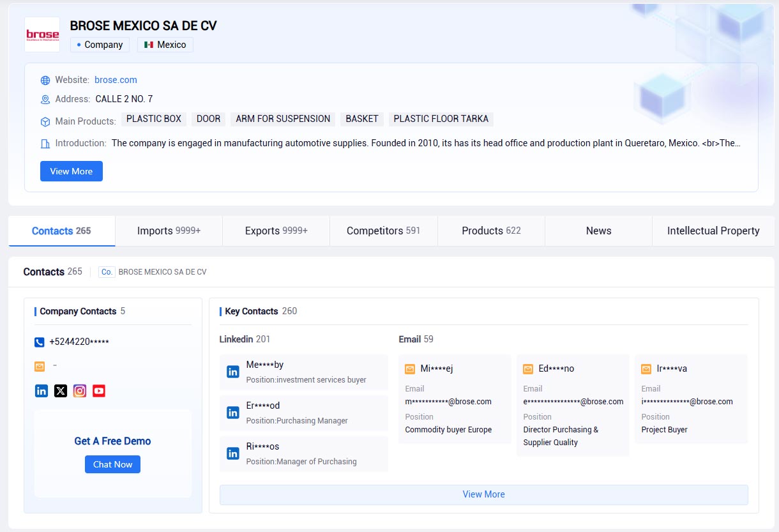Click LinkedIn icon for Ri****os contact
This screenshot has width=779, height=532.
point(233,454)
